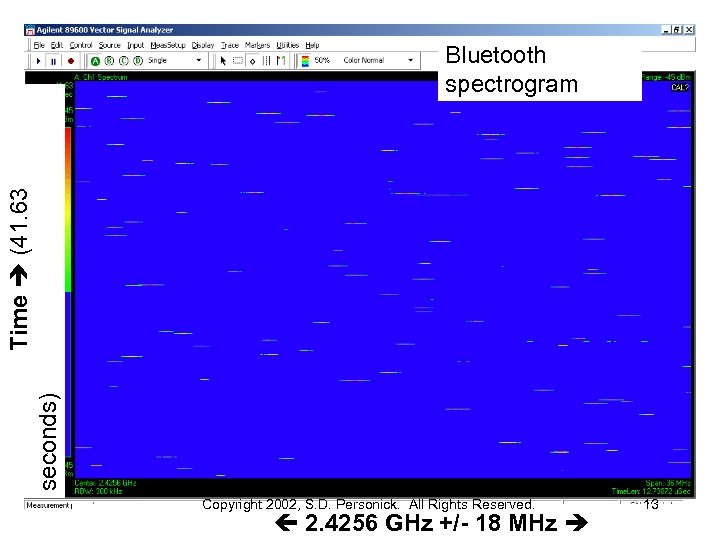720x540 pixels.
Task: Click the RBW 300 kHz readout
Action: (x=98, y=491)
